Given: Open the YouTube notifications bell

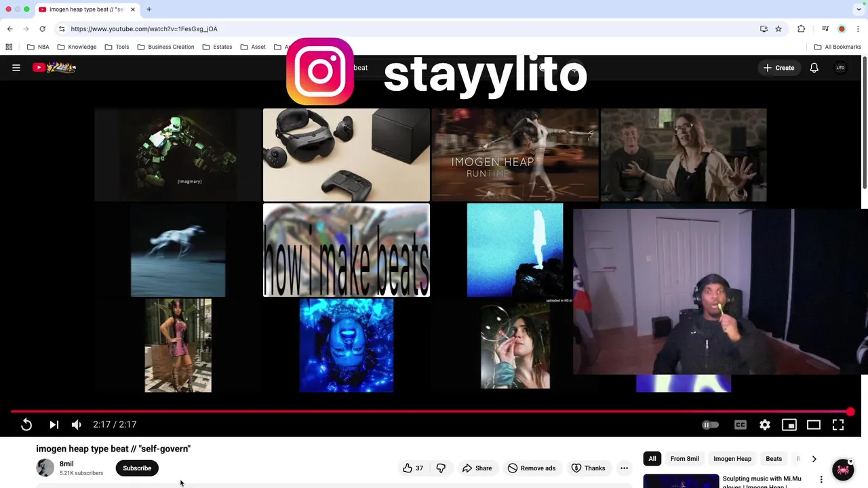Looking at the screenshot, I should [814, 68].
